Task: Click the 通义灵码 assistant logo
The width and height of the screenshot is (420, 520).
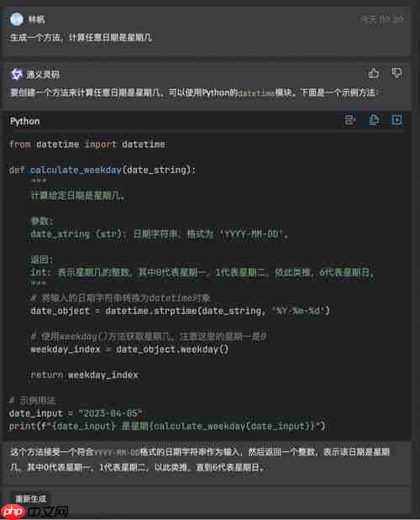Action: 16,74
